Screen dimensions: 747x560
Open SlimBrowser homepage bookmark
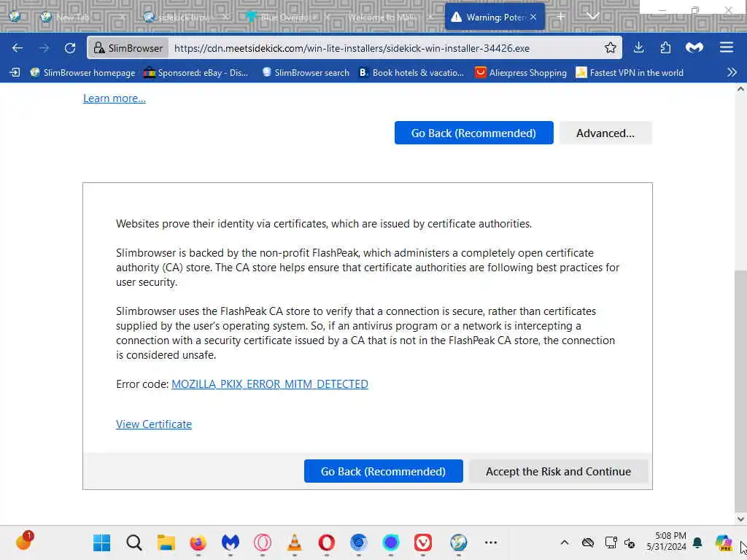click(x=82, y=72)
